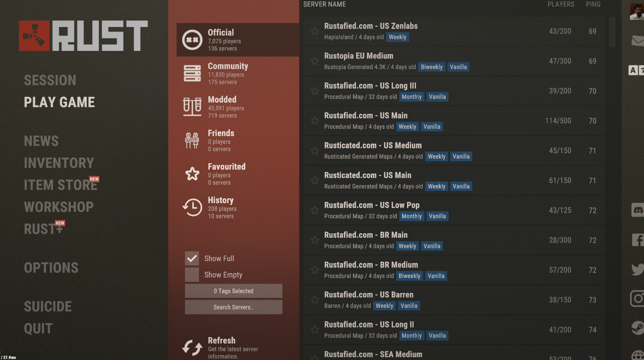Image resolution: width=644 pixels, height=360 pixels.
Task: Click the Search Servers field
Action: 234,307
